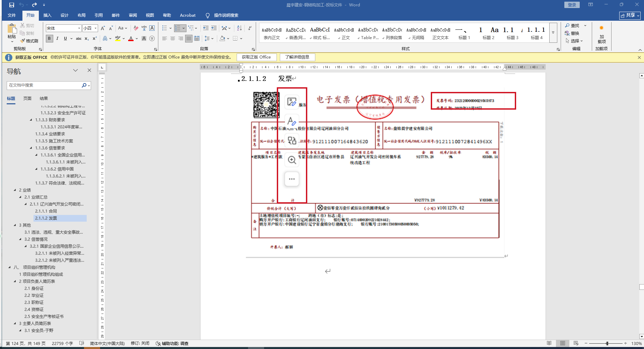
Task: Open the phonetic guide (wén) tool
Action: (x=144, y=28)
